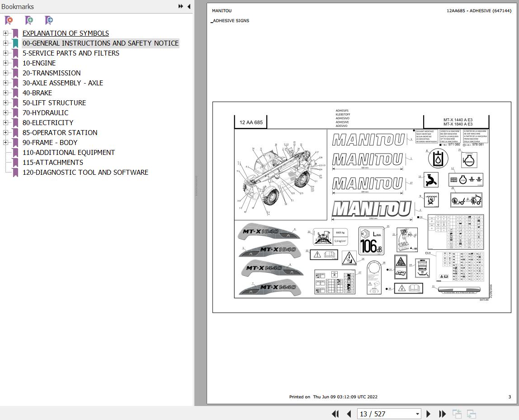Image resolution: width=519 pixels, height=420 pixels.
Task: Open the 115-ATTACHMENTS bookmark
Action: coord(52,163)
